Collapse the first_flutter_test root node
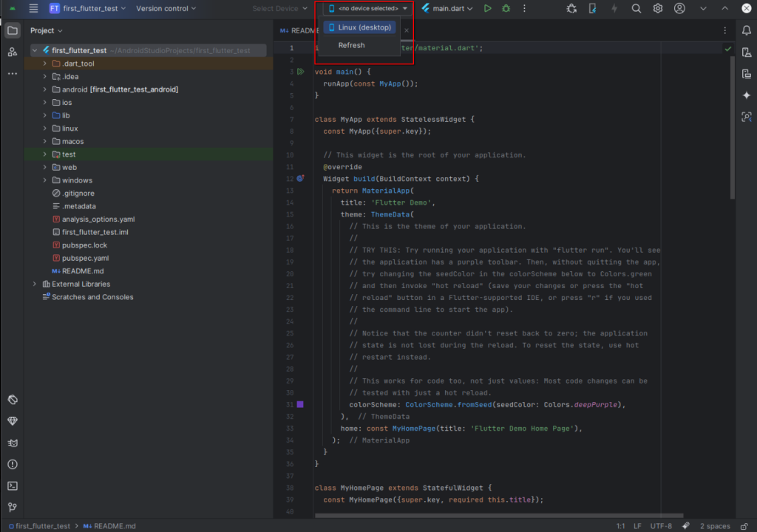Screen dimensions: 757x532 (x=34, y=50)
